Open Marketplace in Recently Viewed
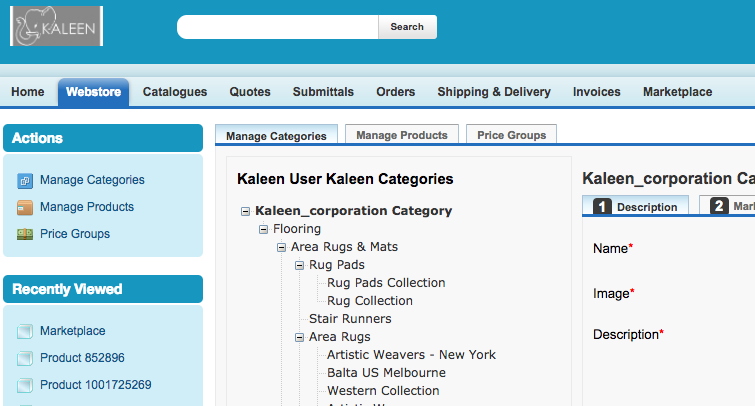Screen dimensions: 755x406 72,331
